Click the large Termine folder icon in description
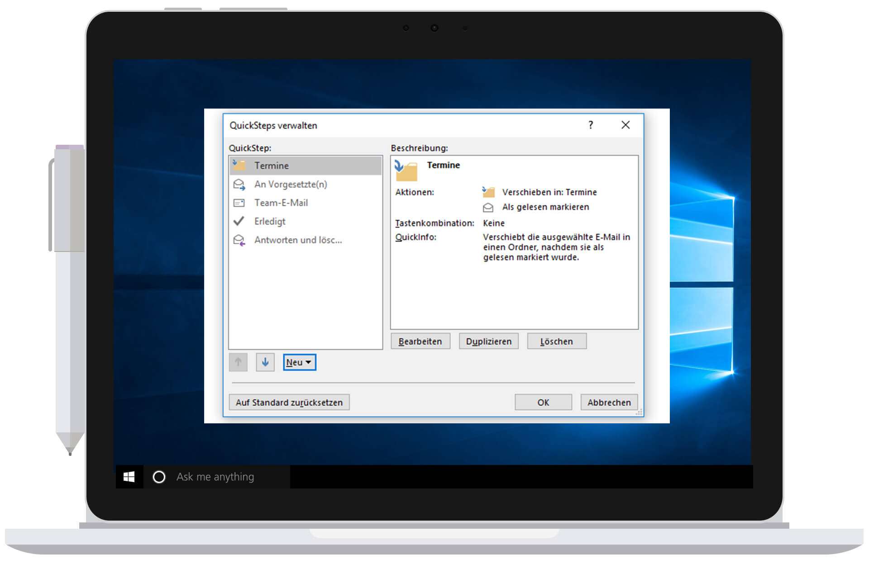Screen dimensions: 869x588 pyautogui.click(x=406, y=170)
